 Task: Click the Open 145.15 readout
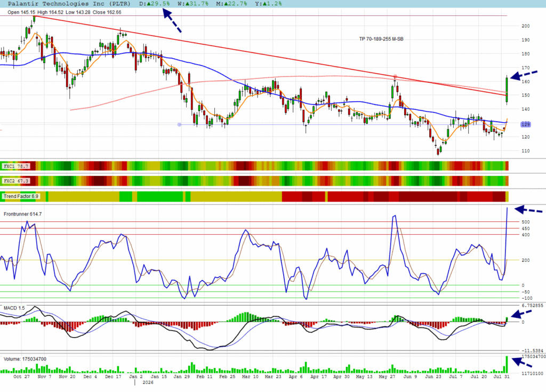coord(21,12)
